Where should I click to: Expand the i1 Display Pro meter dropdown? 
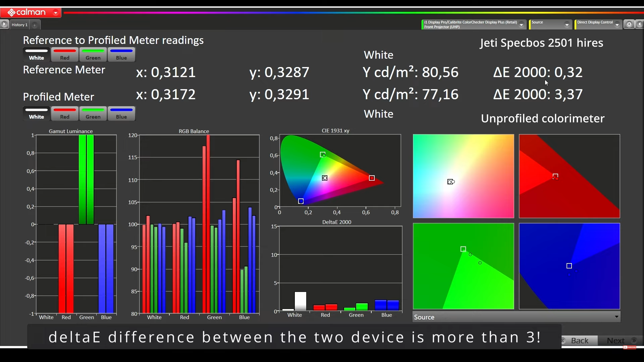coord(521,24)
